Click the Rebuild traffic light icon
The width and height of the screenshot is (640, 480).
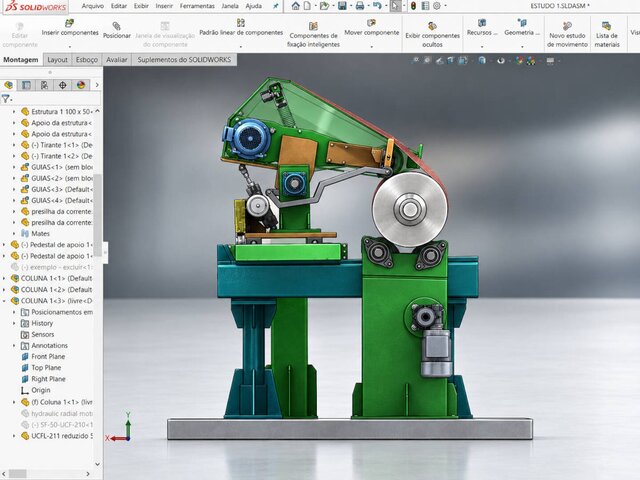(x=413, y=6)
